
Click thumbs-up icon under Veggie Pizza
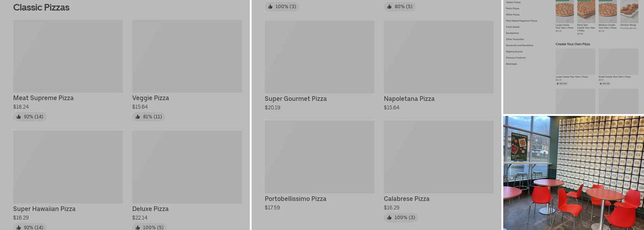tap(138, 117)
